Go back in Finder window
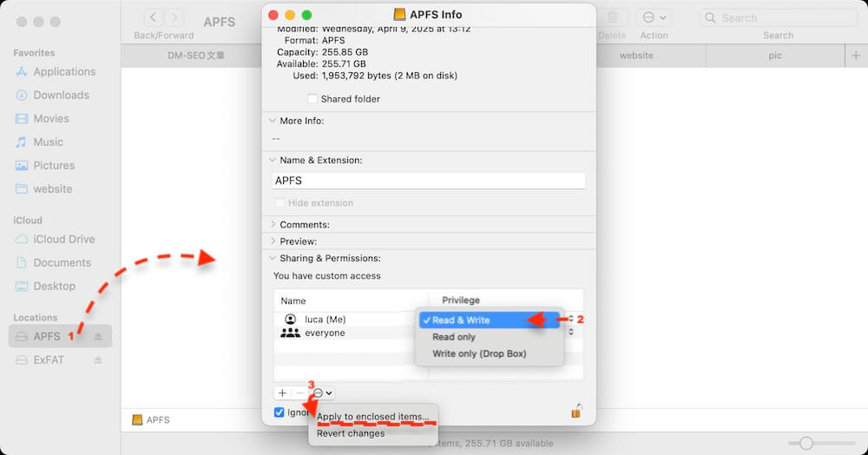Screen dimensions: 868x455 154,17
